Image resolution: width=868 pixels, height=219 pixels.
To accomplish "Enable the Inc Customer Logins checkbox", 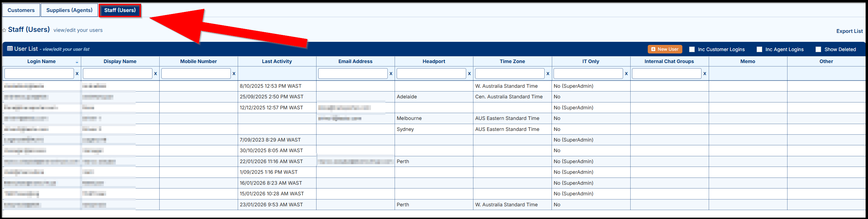I will (692, 49).
